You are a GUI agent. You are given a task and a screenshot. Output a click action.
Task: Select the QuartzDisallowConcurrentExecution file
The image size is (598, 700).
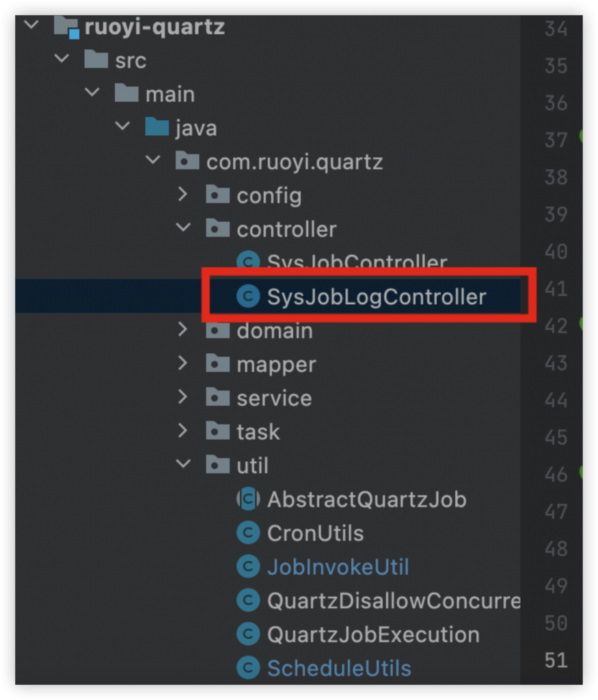(393, 601)
